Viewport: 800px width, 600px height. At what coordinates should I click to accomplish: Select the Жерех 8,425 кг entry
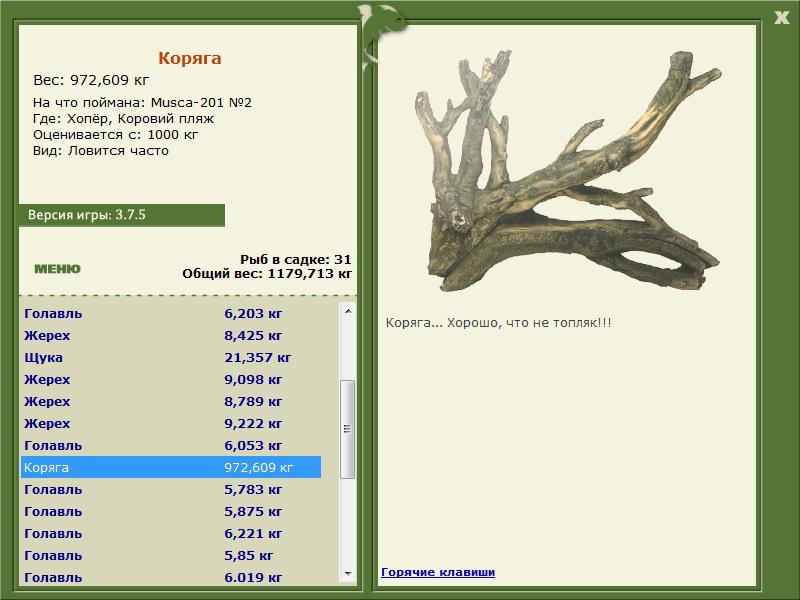pyautogui.click(x=170, y=335)
